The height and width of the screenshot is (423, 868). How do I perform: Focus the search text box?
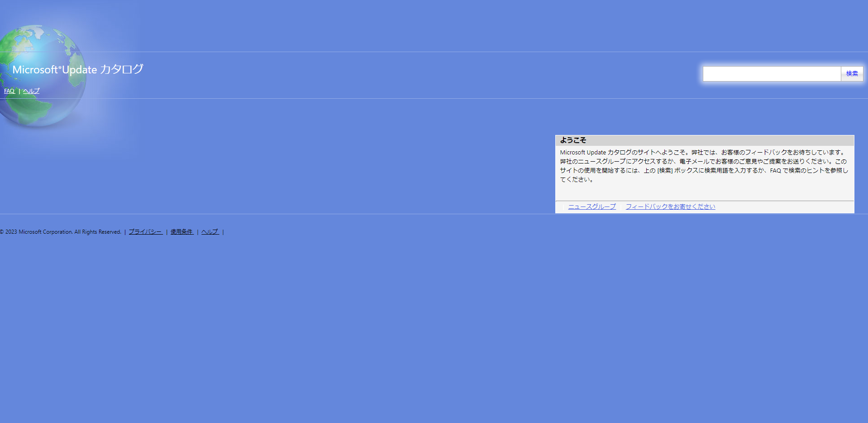[x=771, y=74]
